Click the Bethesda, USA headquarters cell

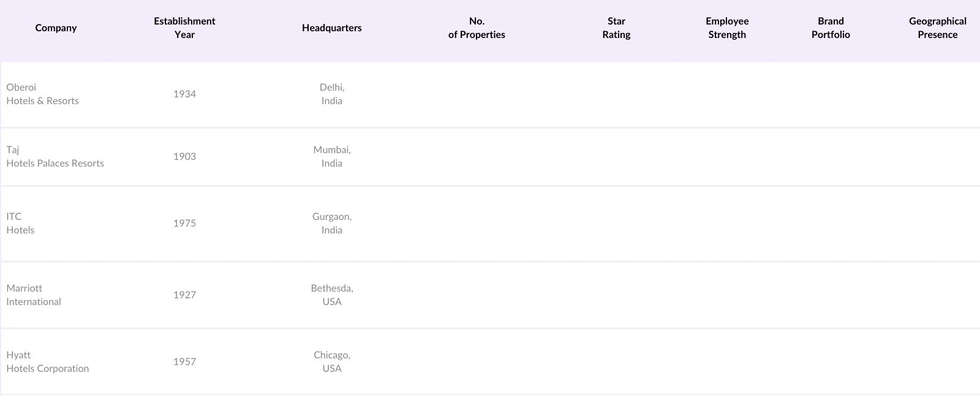click(x=332, y=295)
